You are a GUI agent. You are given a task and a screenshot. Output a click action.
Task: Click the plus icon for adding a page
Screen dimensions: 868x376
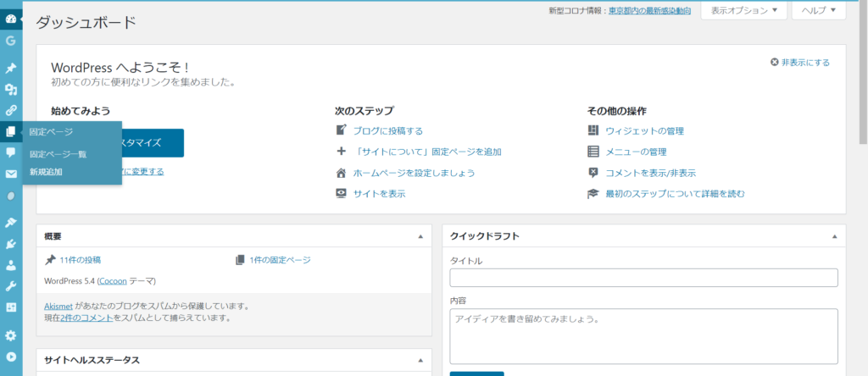pos(342,151)
